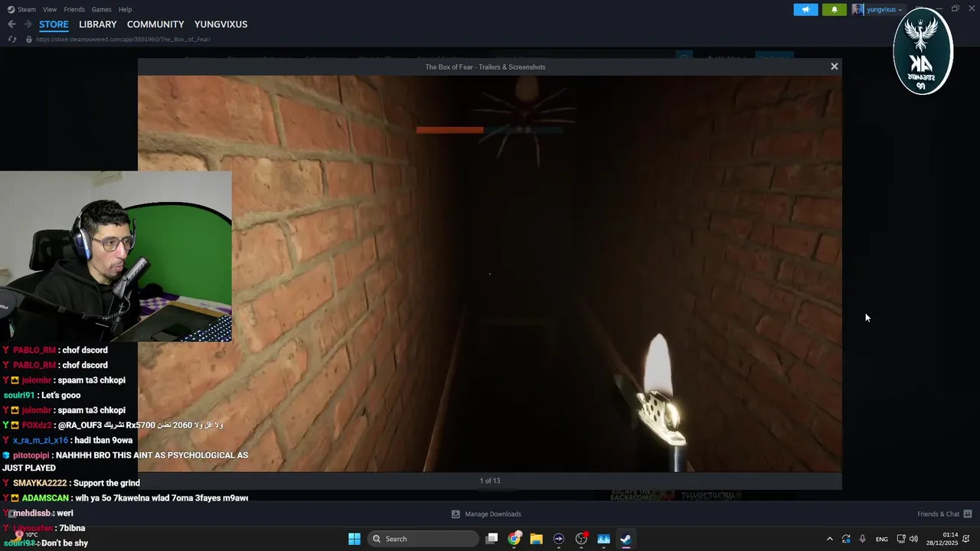This screenshot has width=980, height=551.
Task: Open Chrome from the taskbar
Action: tap(514, 539)
